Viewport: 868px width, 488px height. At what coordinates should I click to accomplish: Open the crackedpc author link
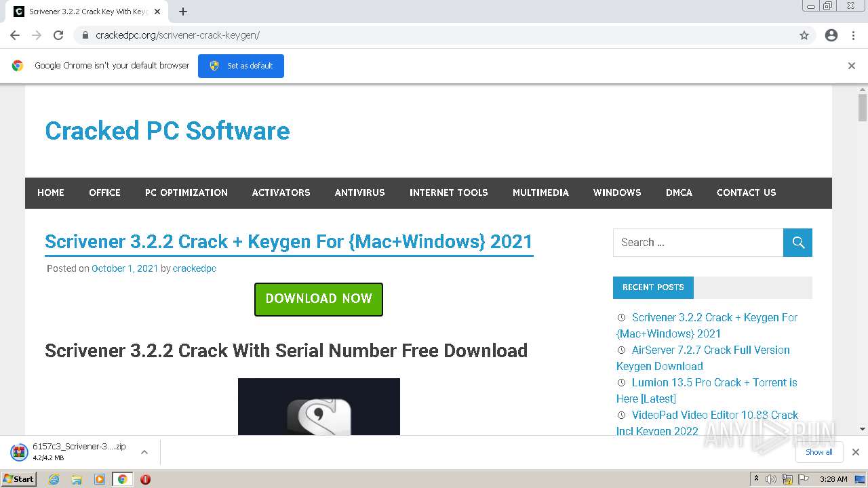195,268
